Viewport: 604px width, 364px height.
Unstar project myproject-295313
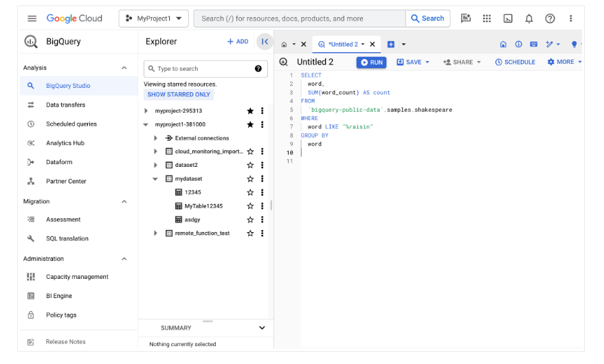coord(250,111)
